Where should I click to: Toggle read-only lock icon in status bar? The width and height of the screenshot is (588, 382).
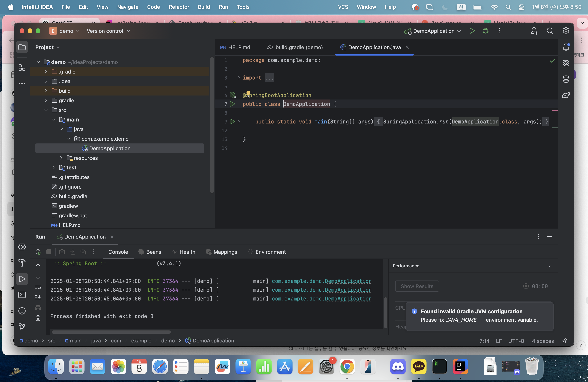click(564, 341)
